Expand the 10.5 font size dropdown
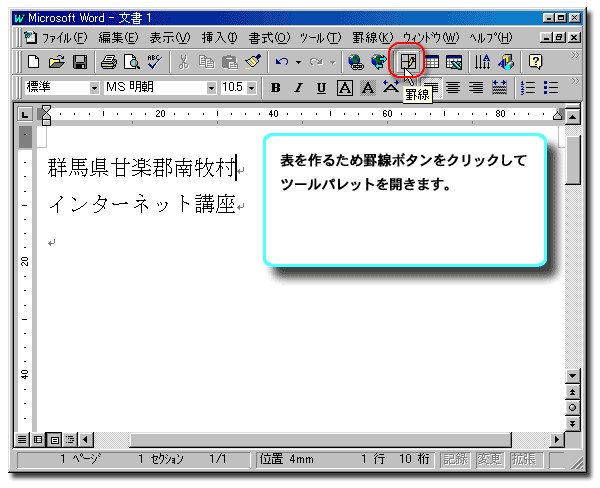Image resolution: width=600 pixels, height=488 pixels. pyautogui.click(x=251, y=88)
